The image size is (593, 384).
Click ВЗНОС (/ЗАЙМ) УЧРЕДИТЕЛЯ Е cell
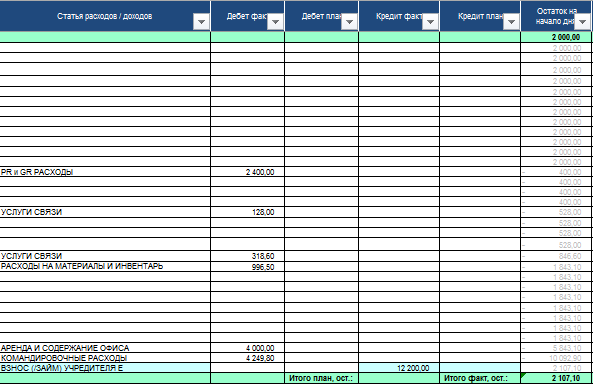(x=105, y=368)
